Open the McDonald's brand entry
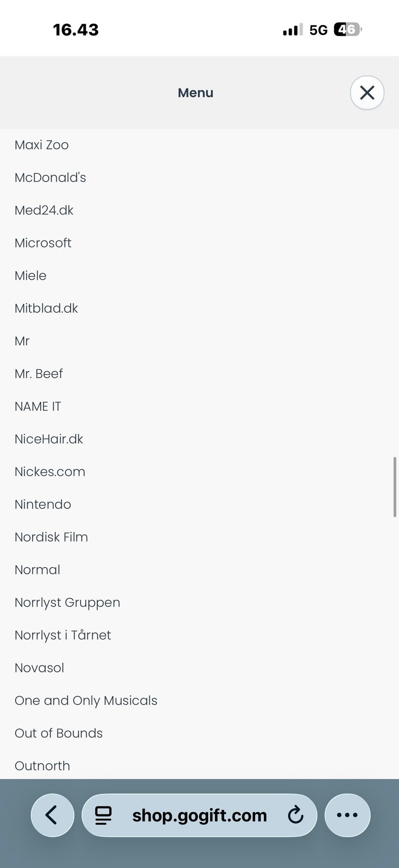Image resolution: width=399 pixels, height=868 pixels. [x=50, y=178]
